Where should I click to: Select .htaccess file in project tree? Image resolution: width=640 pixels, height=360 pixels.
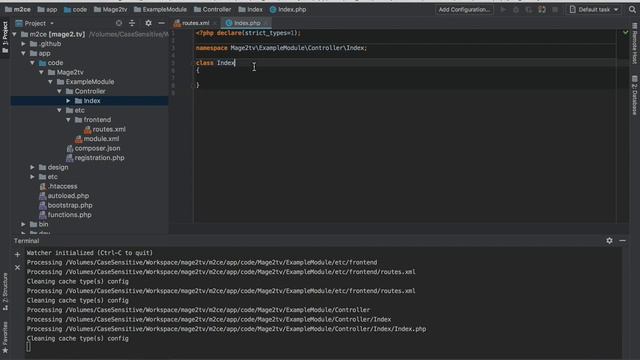click(x=58, y=186)
